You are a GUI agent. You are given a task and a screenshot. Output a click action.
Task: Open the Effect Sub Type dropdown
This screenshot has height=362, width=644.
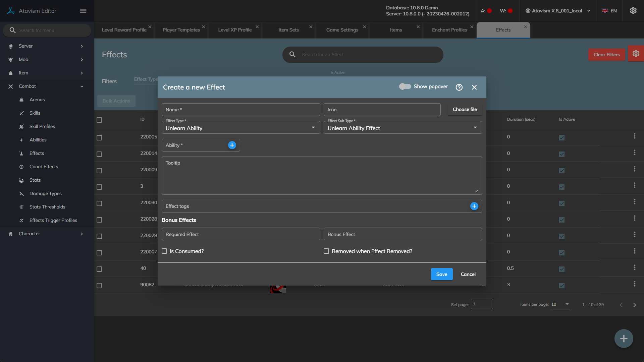click(402, 128)
